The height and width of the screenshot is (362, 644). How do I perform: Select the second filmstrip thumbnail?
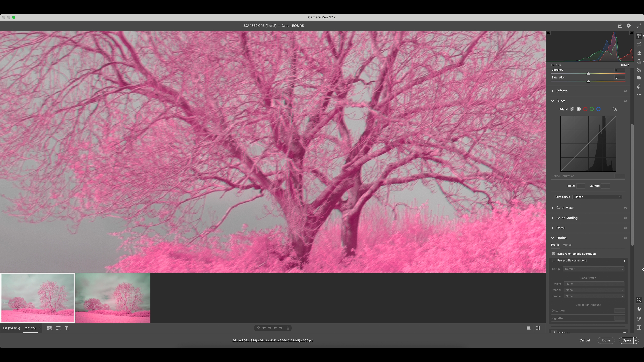(x=113, y=298)
